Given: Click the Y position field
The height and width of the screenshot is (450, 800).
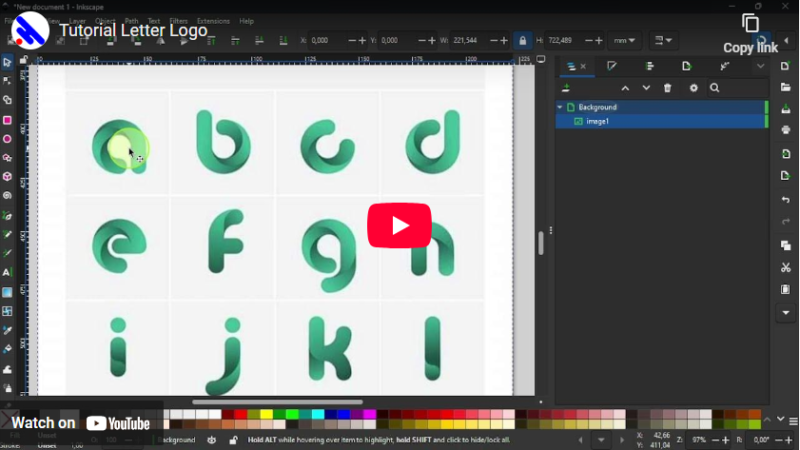Looking at the screenshot, I should [x=396, y=40].
